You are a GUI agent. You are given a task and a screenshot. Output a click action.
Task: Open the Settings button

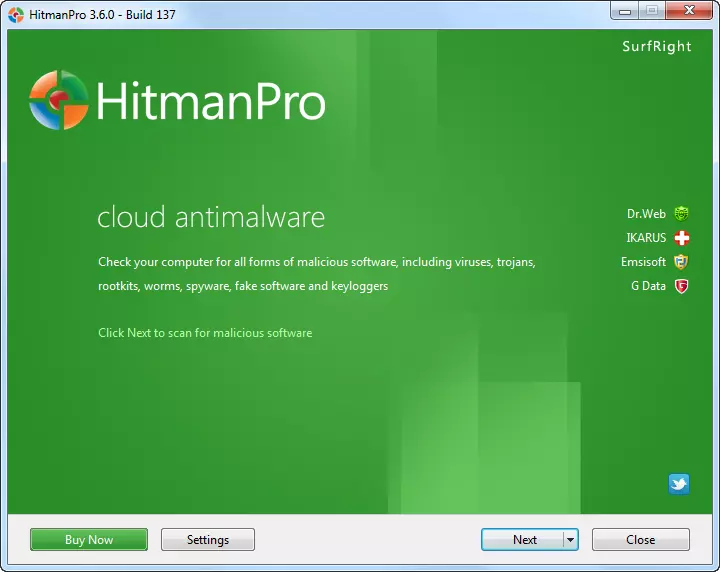[x=208, y=539]
